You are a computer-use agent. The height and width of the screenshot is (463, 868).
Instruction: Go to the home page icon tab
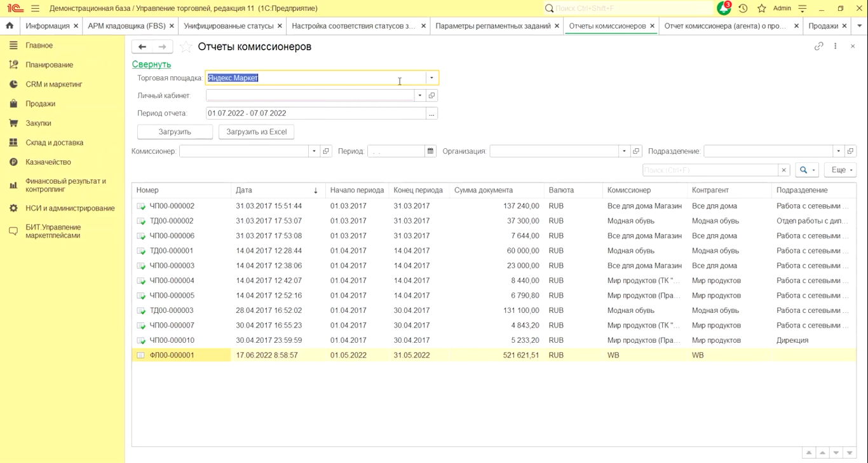coord(10,26)
